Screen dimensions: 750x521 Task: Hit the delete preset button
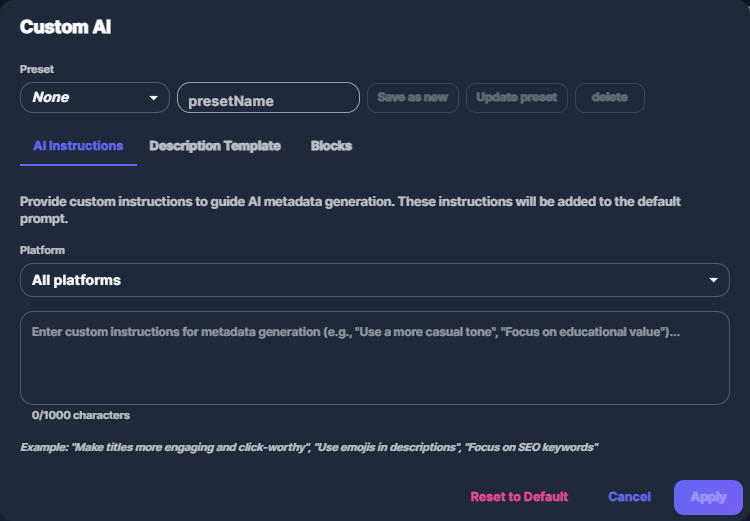tap(609, 98)
